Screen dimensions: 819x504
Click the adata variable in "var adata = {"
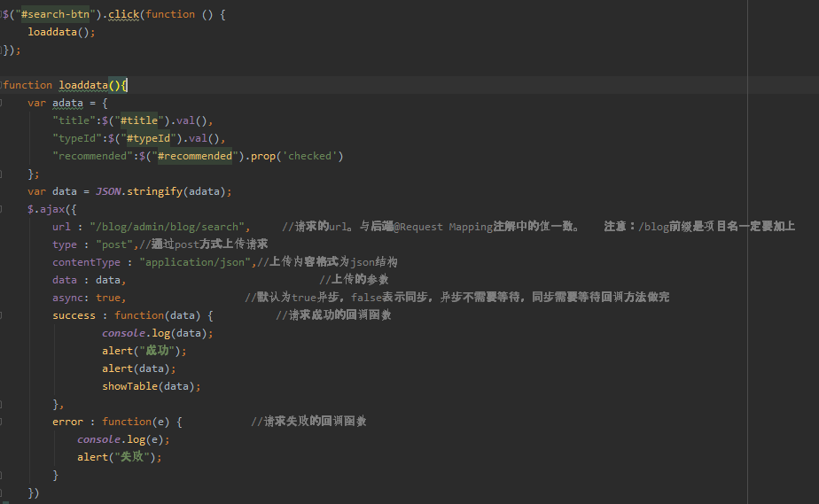67,104
